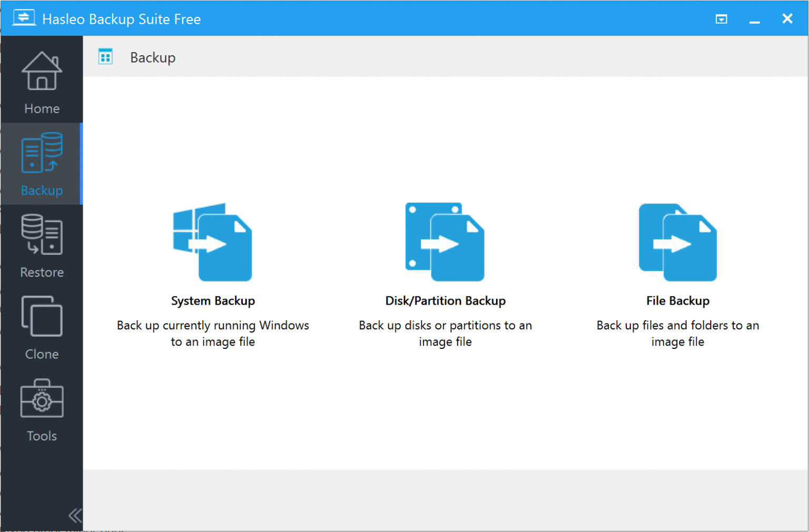Select the Home icon in the sidebar
The image size is (809, 532).
pos(41,71)
